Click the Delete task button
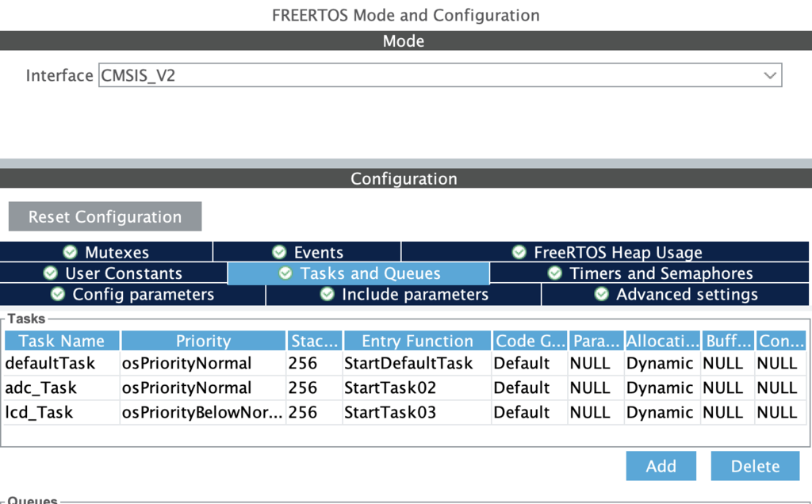812x504 pixels. point(755,466)
